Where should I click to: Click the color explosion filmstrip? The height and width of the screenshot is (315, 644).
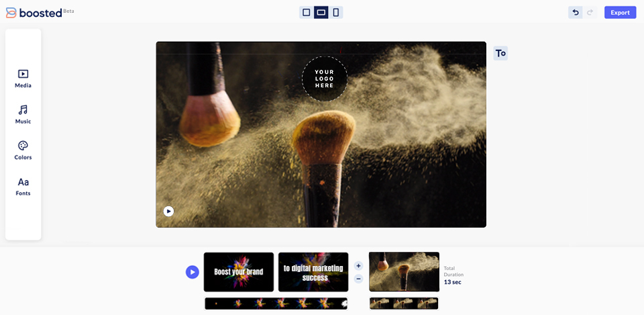click(276, 304)
